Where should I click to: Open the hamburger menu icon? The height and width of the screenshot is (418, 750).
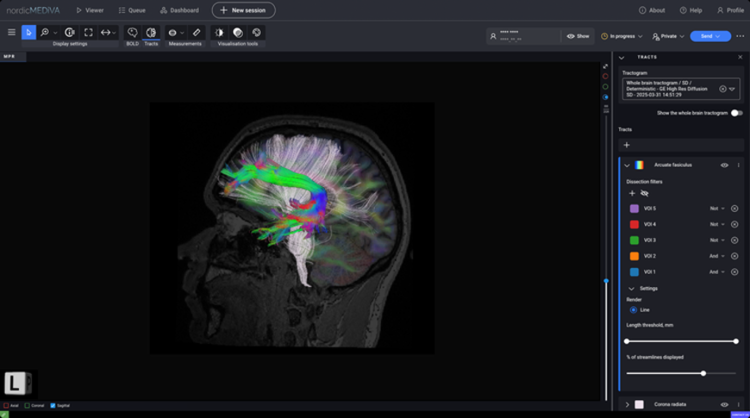click(x=12, y=33)
